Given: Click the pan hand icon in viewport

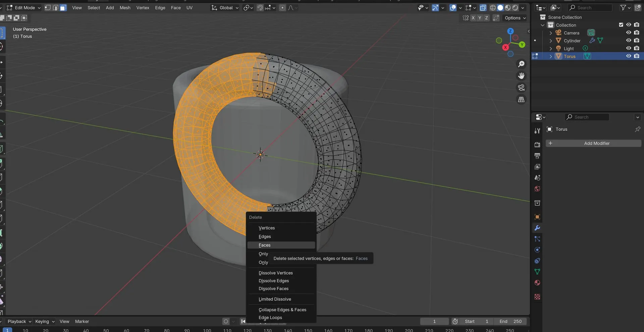Looking at the screenshot, I should (x=521, y=76).
